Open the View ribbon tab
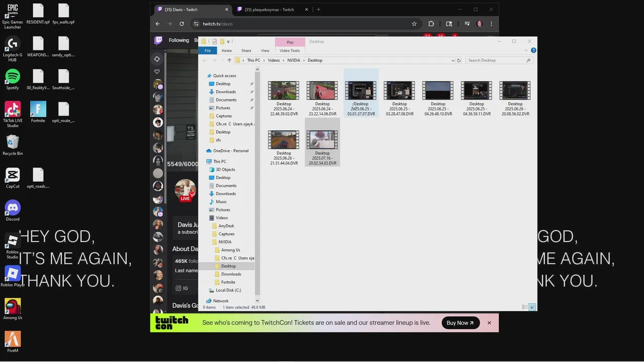Screen dimensions: 644x362 265,51
